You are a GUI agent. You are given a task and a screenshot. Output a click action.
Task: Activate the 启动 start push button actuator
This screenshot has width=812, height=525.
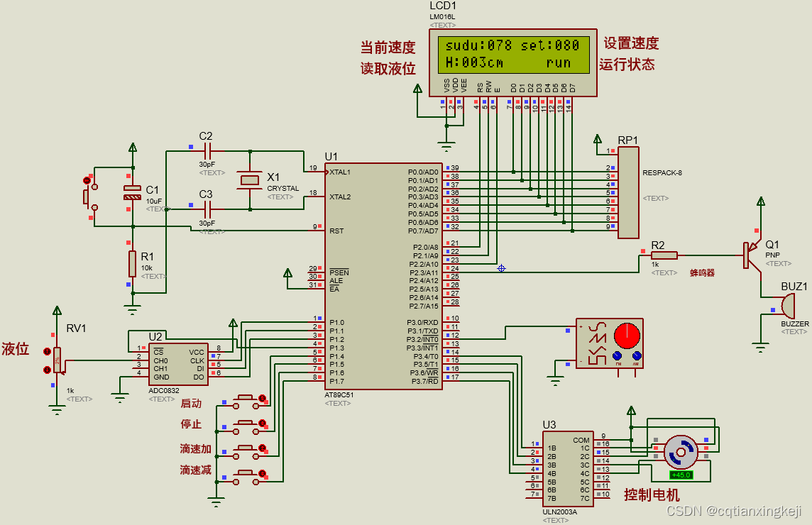262,398
